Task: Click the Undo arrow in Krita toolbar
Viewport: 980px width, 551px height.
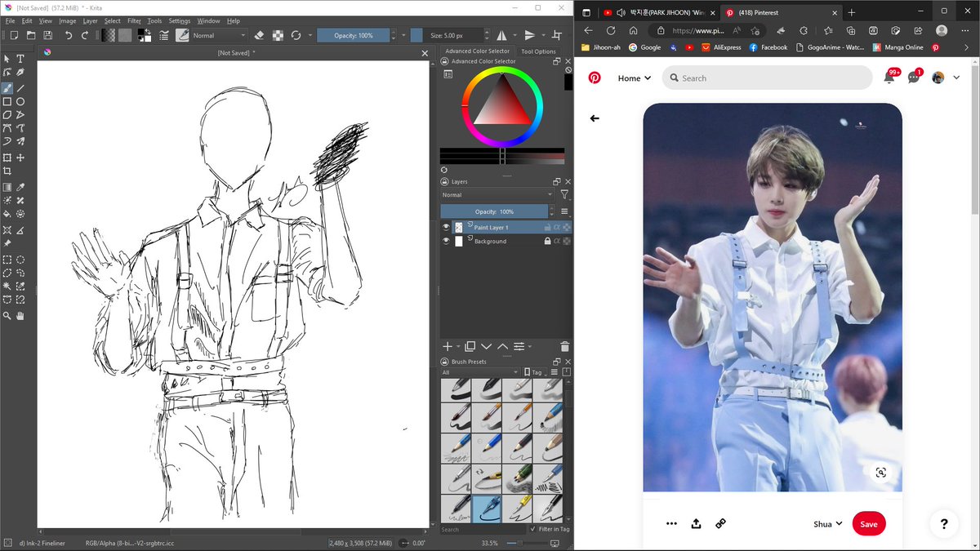Action: point(69,35)
